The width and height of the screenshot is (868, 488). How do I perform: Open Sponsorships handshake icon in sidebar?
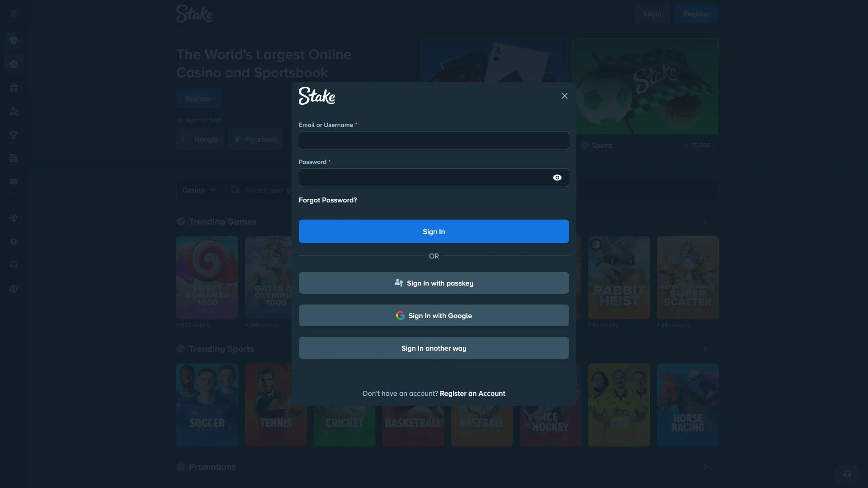(14, 218)
